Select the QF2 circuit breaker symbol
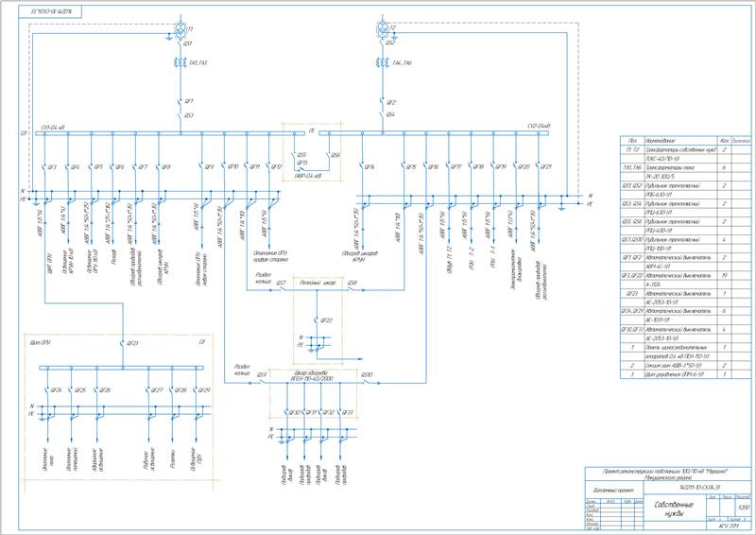 tap(382, 102)
